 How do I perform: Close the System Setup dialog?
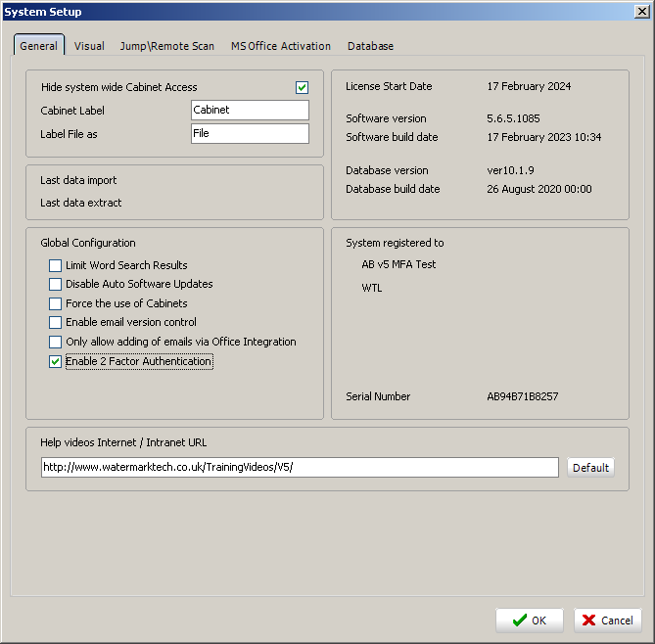(641, 12)
